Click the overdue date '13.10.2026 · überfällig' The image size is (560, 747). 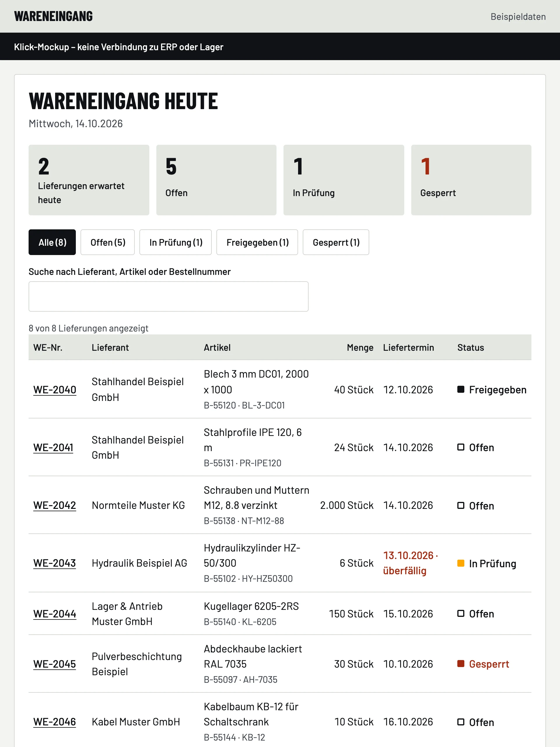410,563
